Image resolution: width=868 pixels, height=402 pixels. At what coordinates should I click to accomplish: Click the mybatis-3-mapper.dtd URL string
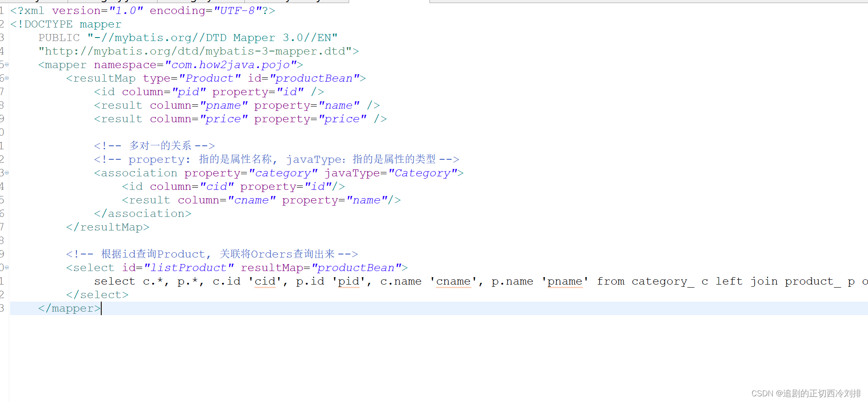pos(196,52)
